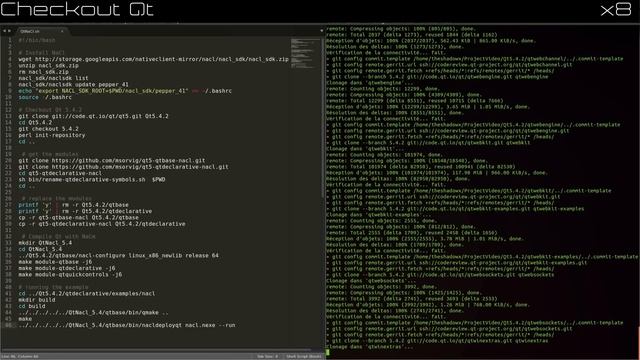Click the 'mkdir QtNacl_5.4' line

(45, 243)
